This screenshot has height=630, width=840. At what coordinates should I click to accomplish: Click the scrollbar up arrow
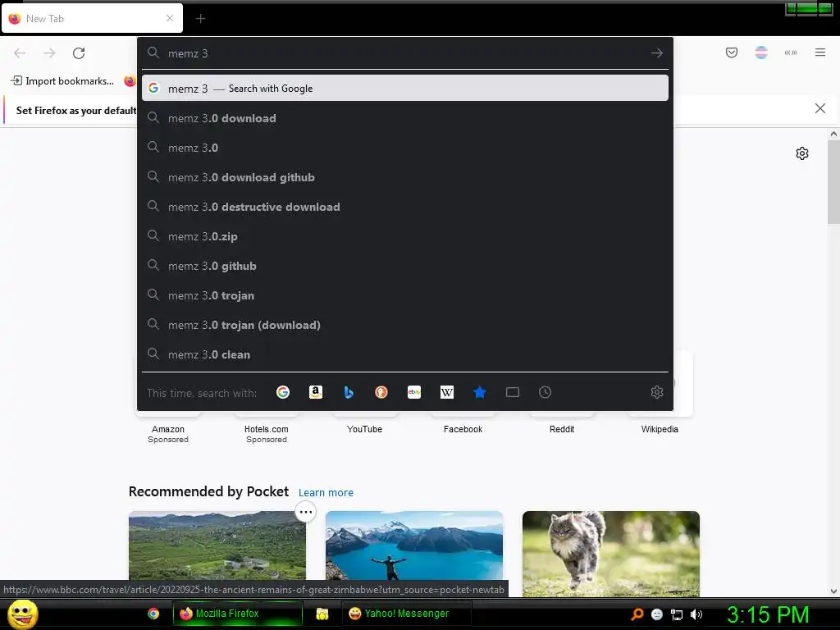coord(833,134)
